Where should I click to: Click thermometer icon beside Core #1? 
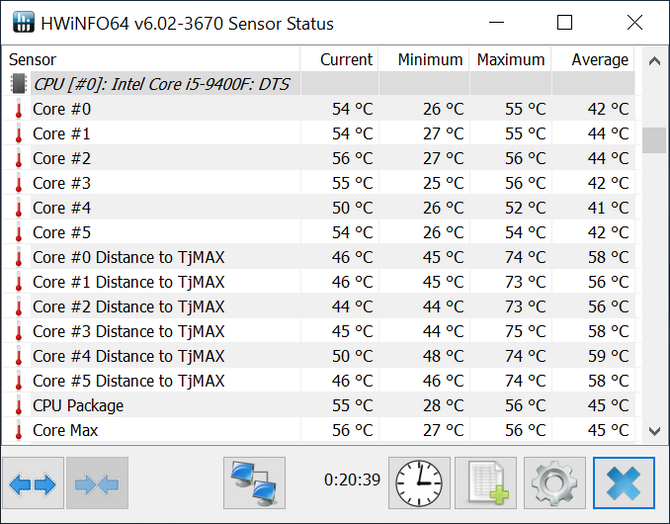[x=18, y=133]
